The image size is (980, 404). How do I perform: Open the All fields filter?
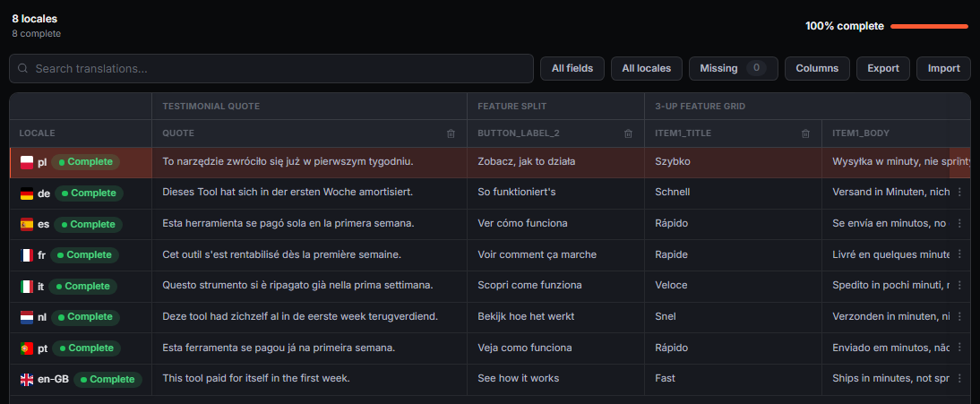572,69
